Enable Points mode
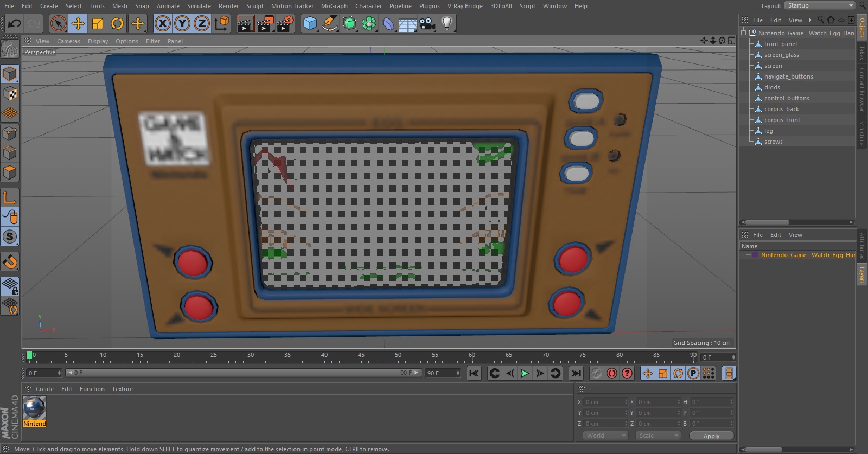This screenshot has height=454, width=868. (x=10, y=133)
